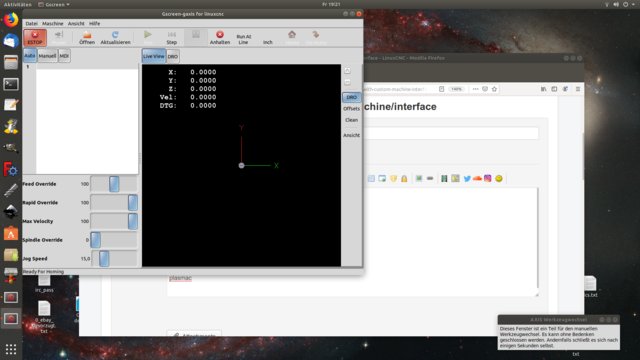Bookmark the page with Firefox star icon

pyautogui.click(x=494, y=89)
